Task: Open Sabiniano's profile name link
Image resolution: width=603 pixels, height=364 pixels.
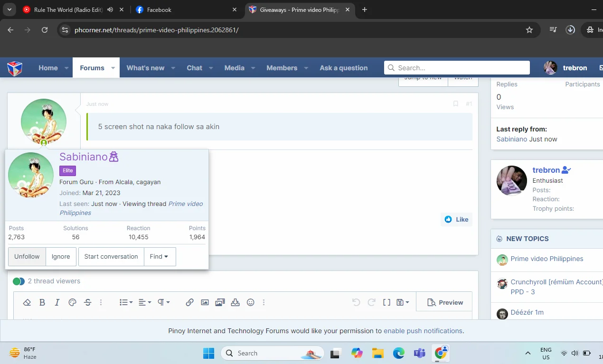Action: pyautogui.click(x=84, y=157)
